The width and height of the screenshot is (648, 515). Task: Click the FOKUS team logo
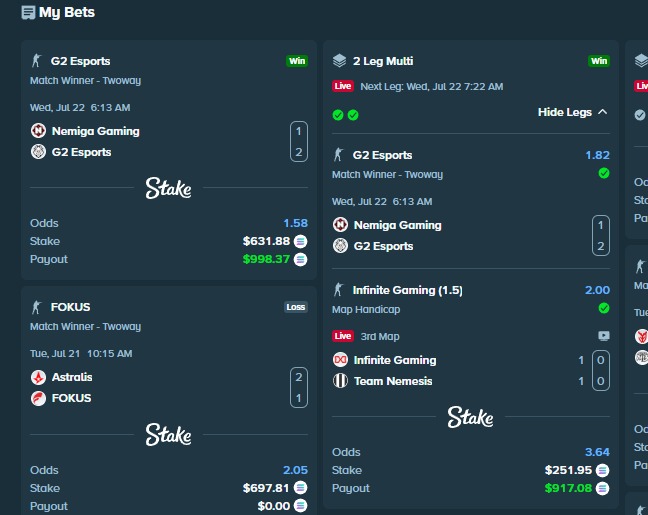[38, 398]
